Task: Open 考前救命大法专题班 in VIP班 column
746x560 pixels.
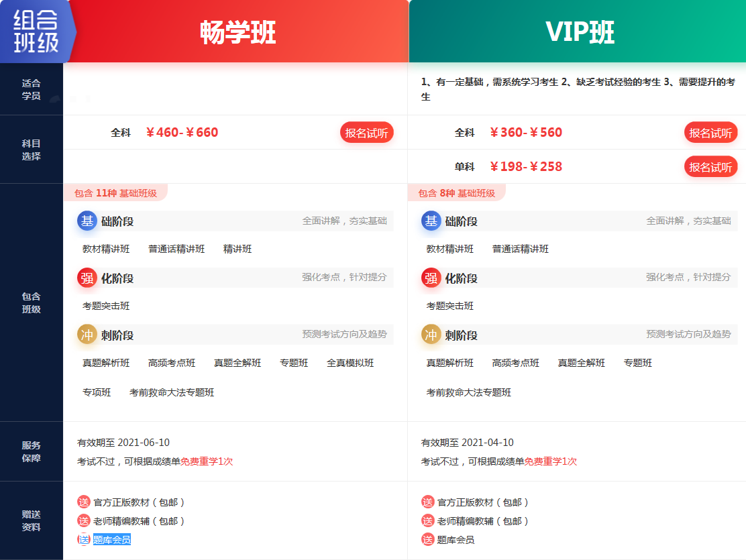Action: (469, 392)
